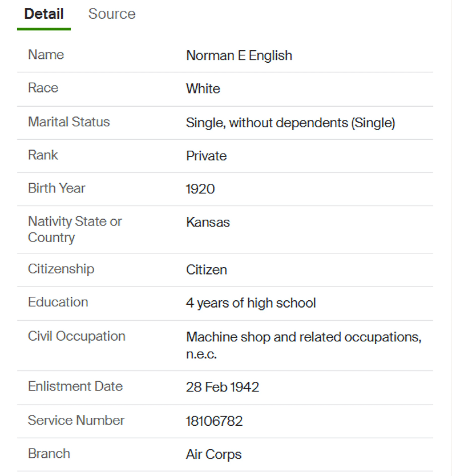Screen dimensions: 452x476
Task: Click the Nativity State or Country label
Action: pyautogui.click(x=75, y=229)
